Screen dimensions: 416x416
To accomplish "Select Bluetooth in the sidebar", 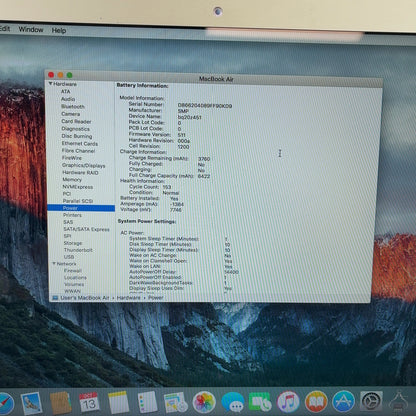I will click(x=73, y=107).
